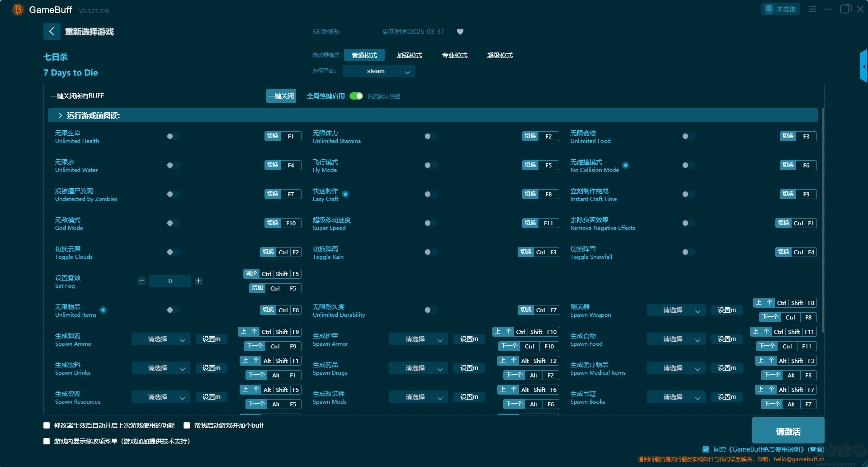This screenshot has width=868, height=467.
Task: Click the star badge next to No Collision Mode
Action: pos(626,165)
